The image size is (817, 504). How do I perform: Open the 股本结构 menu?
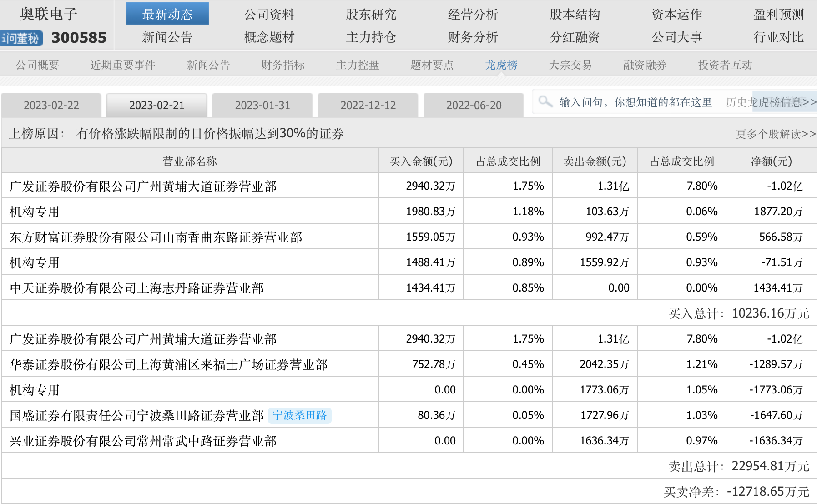click(575, 15)
